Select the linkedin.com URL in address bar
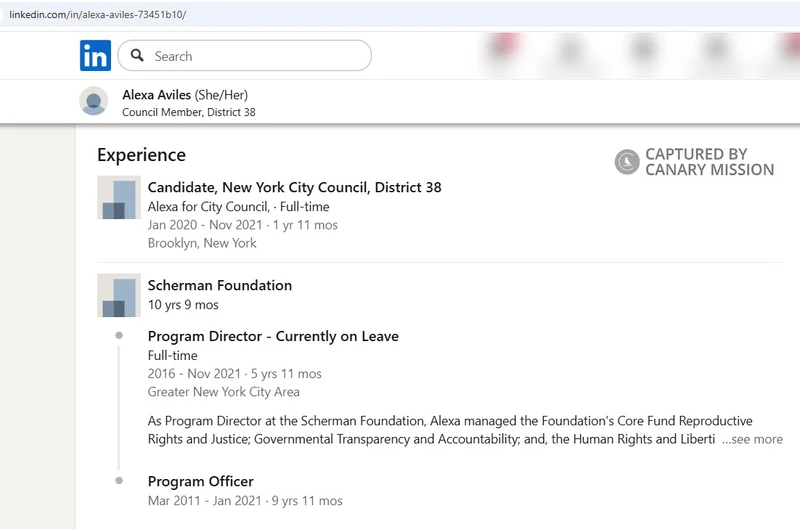Viewport: 800px width, 529px height. [x=97, y=15]
